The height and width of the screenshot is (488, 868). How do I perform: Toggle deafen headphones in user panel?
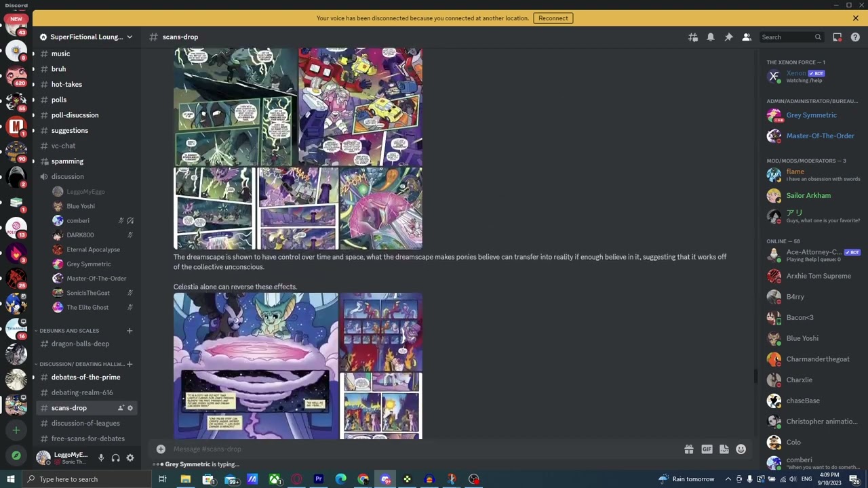click(x=115, y=458)
